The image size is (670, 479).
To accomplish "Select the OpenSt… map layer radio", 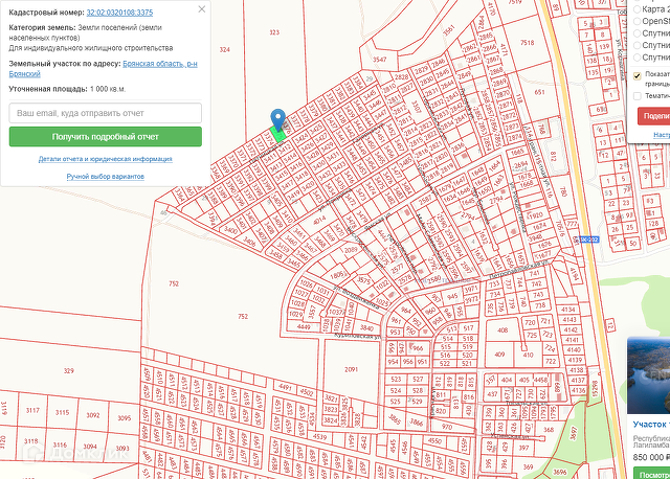I will pyautogui.click(x=637, y=21).
